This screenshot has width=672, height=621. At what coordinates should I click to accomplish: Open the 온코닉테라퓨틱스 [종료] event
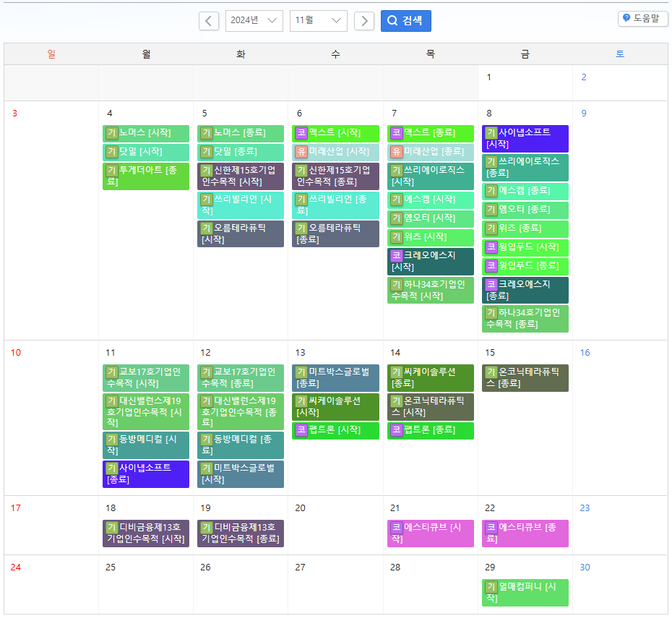(525, 378)
